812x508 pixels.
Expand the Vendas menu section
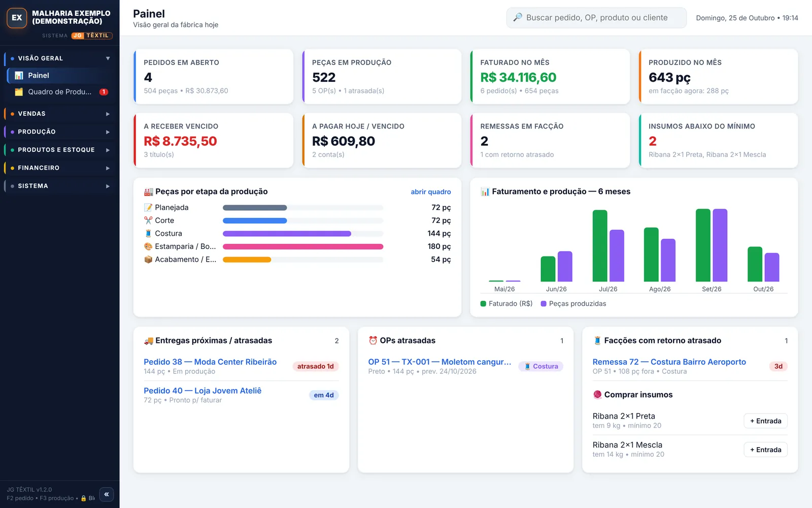[x=60, y=114]
